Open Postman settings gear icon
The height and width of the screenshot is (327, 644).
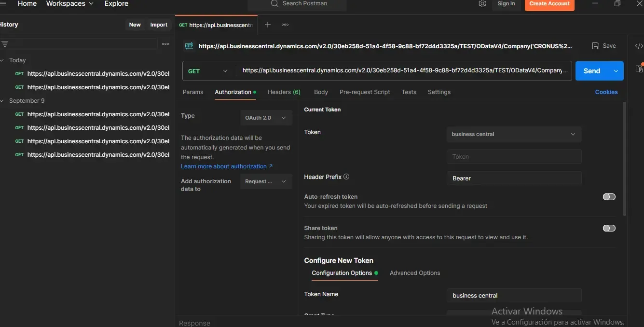point(482,4)
